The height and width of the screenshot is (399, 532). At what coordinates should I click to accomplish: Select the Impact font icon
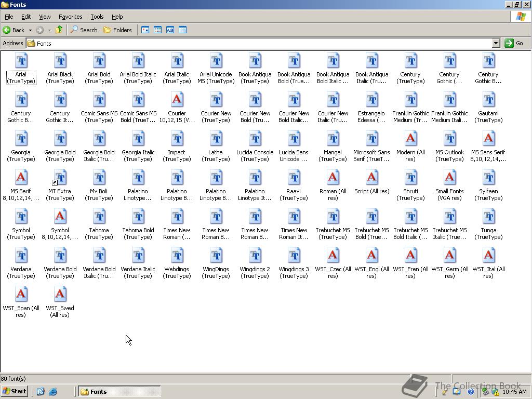(x=177, y=139)
